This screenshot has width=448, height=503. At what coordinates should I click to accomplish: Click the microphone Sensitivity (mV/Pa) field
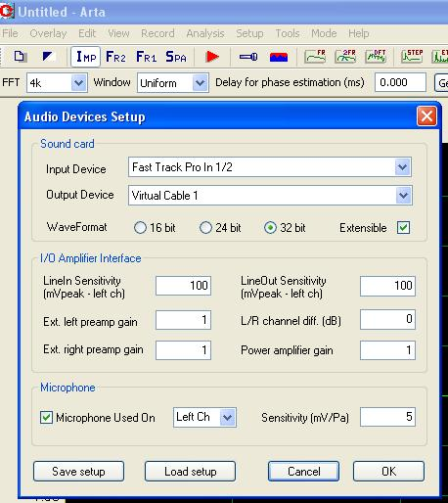pyautogui.click(x=387, y=417)
